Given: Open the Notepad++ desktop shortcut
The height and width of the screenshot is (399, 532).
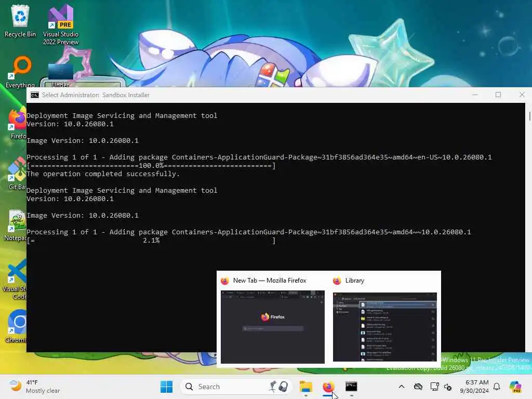Looking at the screenshot, I should 15,225.
